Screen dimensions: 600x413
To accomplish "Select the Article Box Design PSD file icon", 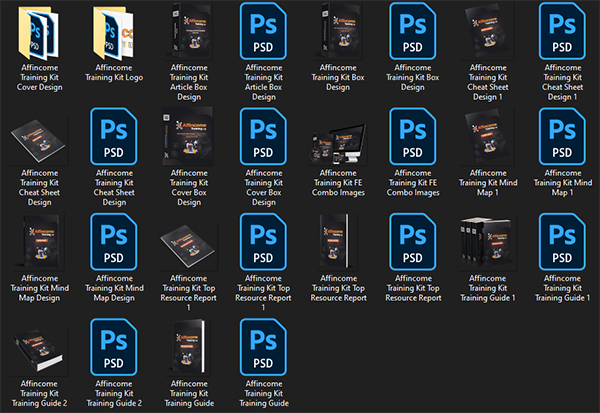I will 263,31.
